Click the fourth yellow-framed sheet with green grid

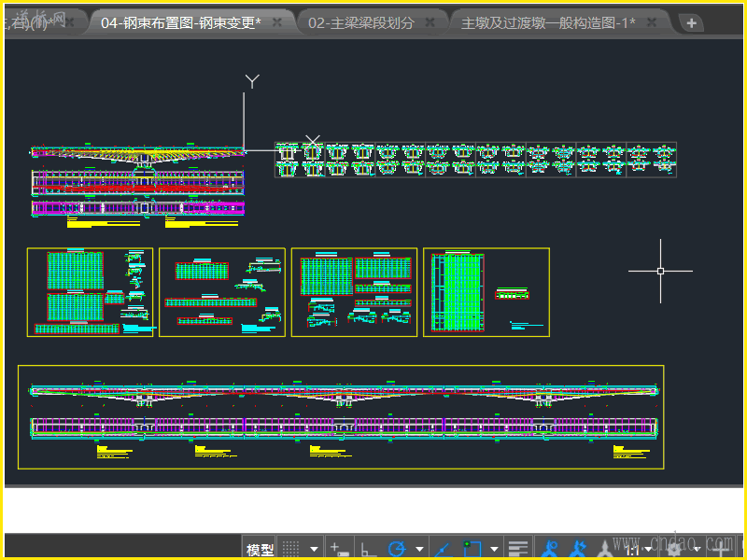tap(486, 292)
